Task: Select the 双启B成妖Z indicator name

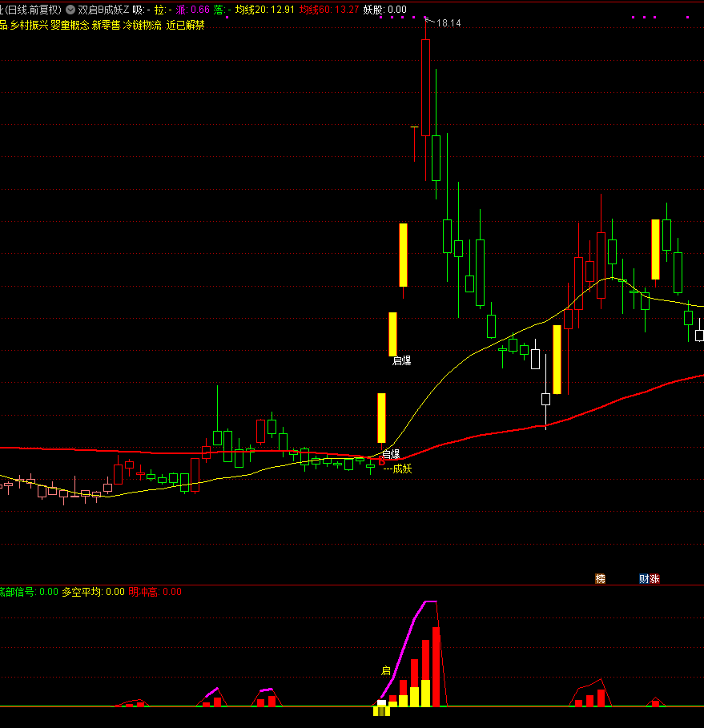Action: click(x=103, y=10)
